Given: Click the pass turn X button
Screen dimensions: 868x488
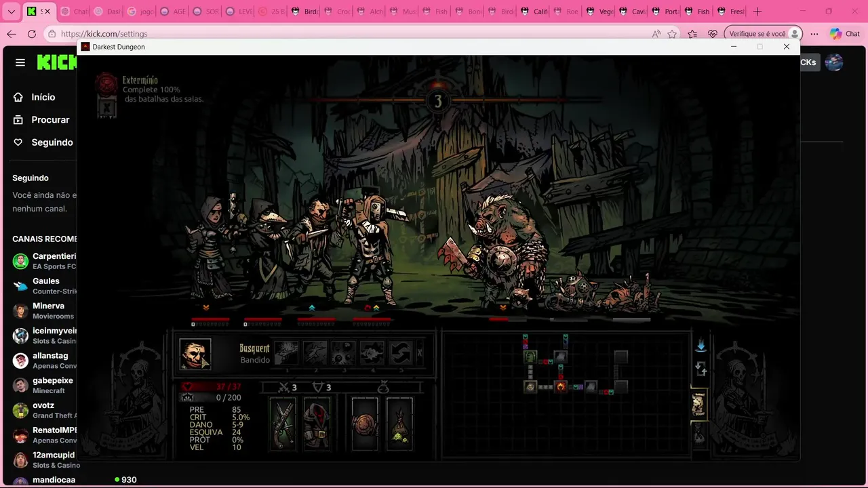Looking at the screenshot, I should [420, 353].
